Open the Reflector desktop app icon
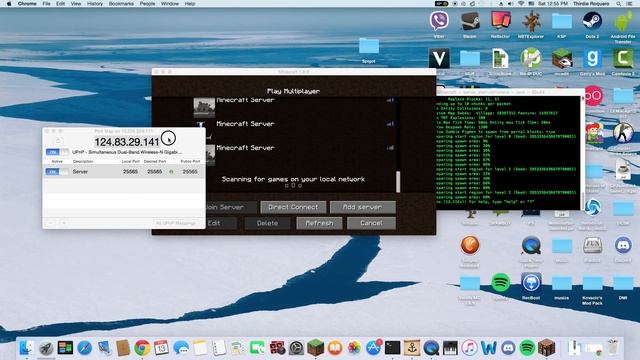The width and height of the screenshot is (640, 360). [500, 20]
